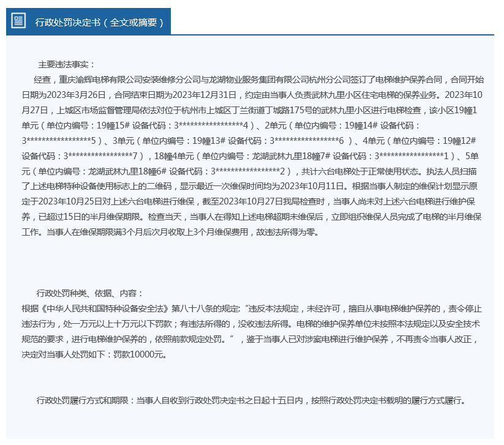Image resolution: width=504 pixels, height=445 pixels.
Task: Click the 主要违法事实： heading
Action: click(67, 65)
